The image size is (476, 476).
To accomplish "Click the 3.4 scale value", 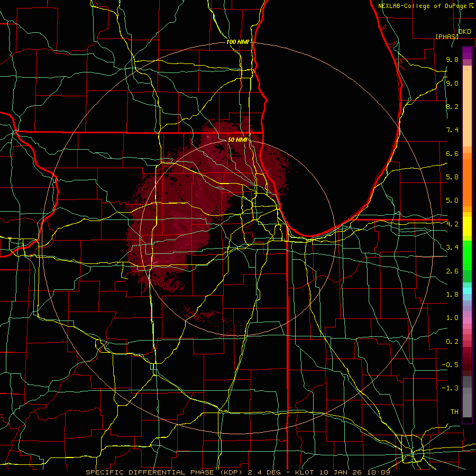I will coord(452,248).
